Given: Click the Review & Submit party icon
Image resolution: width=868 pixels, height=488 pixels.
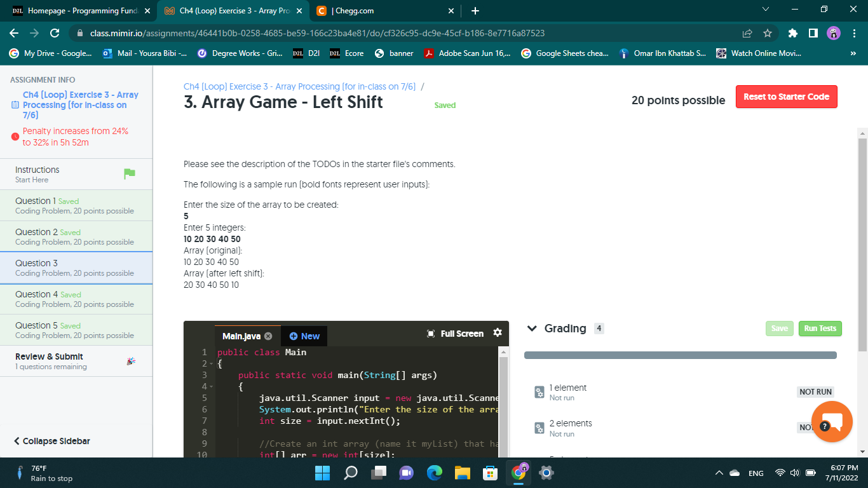Looking at the screenshot, I should (x=131, y=361).
